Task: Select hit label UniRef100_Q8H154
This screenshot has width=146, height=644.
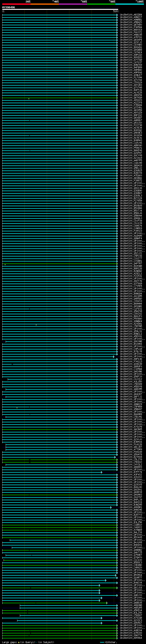Action: [131, 95]
